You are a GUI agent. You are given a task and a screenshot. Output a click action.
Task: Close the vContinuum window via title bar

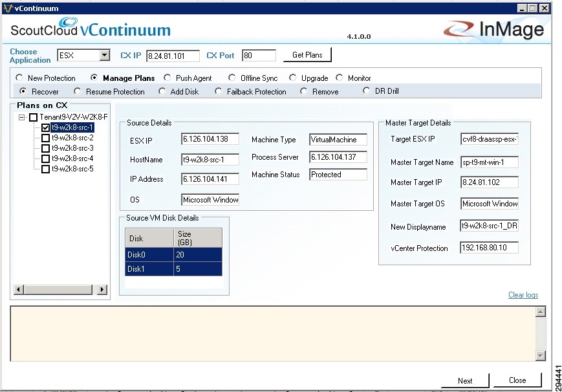pyautogui.click(x=545, y=8)
